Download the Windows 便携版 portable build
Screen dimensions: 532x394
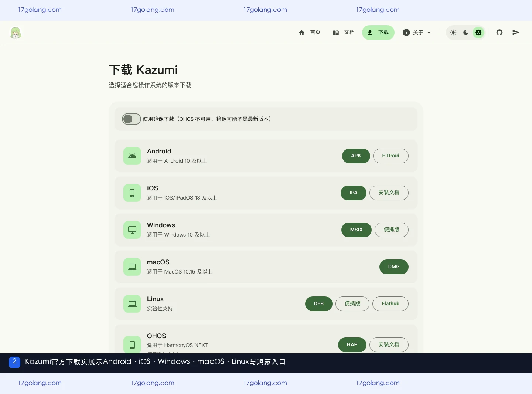coord(392,230)
